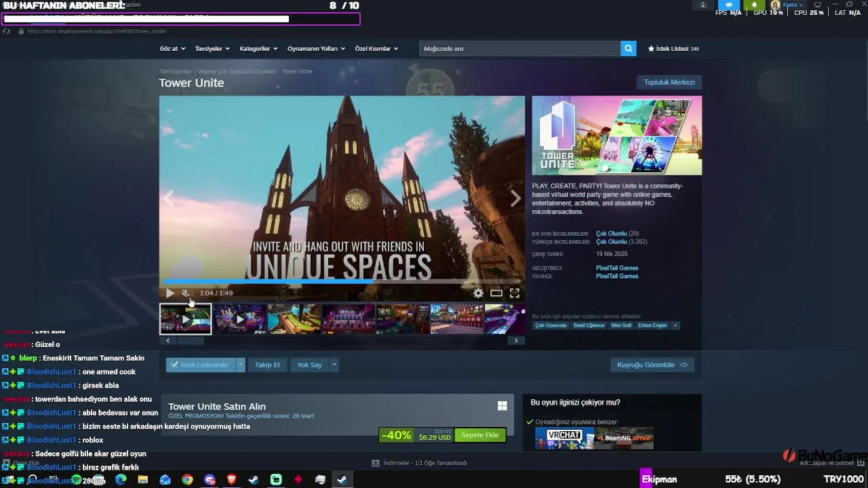
Task: Go to next media with right arrow
Action: point(515,199)
